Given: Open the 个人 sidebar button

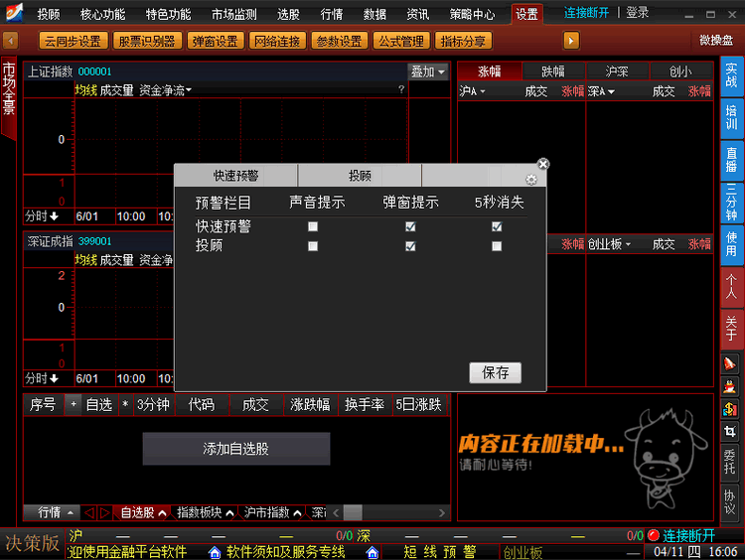Looking at the screenshot, I should [731, 286].
